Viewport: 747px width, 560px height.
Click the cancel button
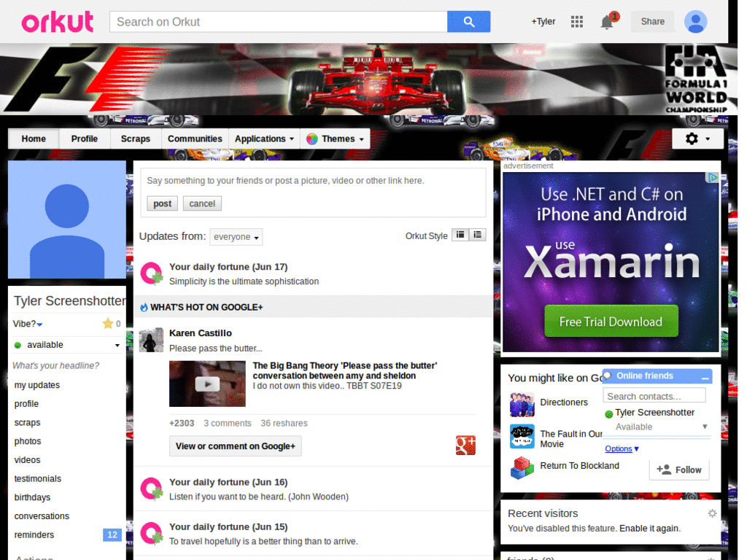click(202, 203)
